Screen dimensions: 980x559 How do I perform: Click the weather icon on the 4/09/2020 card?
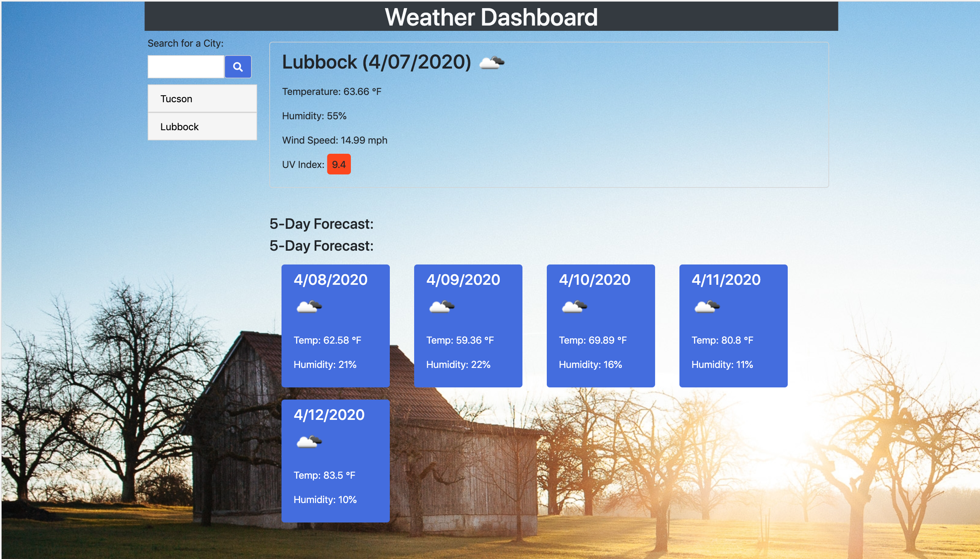tap(442, 307)
